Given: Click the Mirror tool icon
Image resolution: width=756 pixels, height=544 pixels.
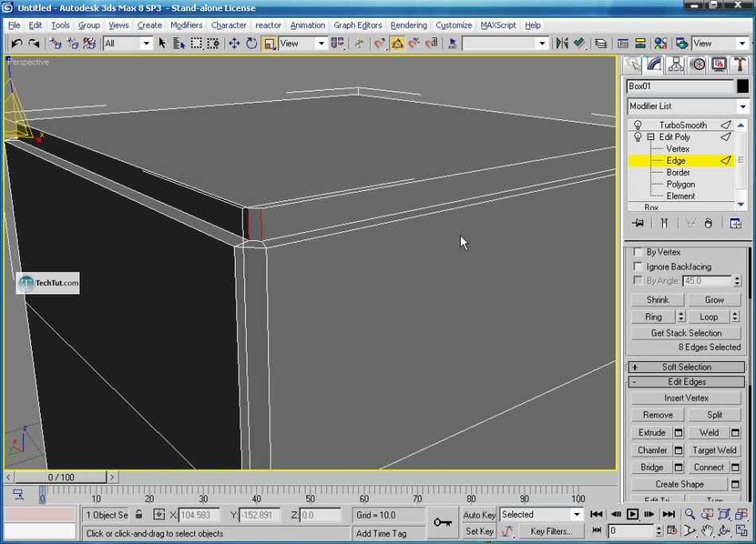Looking at the screenshot, I should click(562, 44).
